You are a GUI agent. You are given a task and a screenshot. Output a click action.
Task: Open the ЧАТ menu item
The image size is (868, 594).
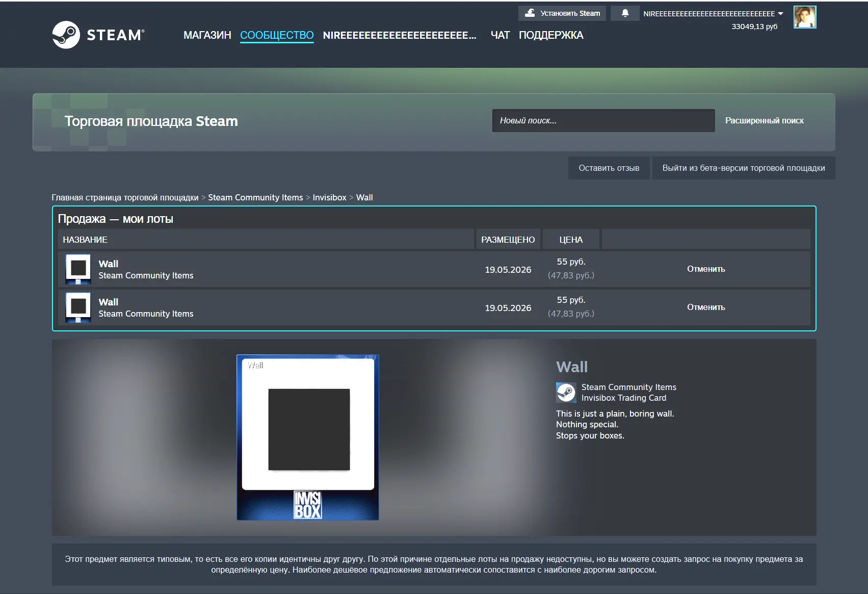click(x=500, y=35)
